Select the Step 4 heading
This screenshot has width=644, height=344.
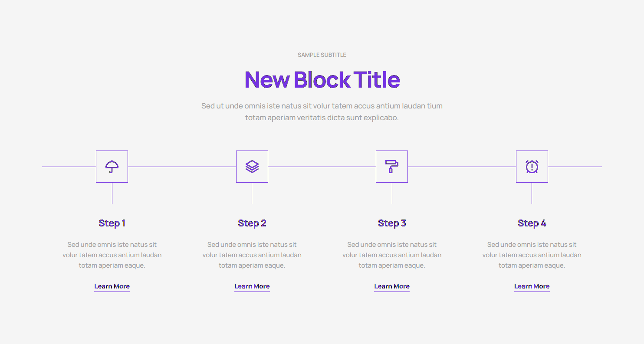(532, 223)
